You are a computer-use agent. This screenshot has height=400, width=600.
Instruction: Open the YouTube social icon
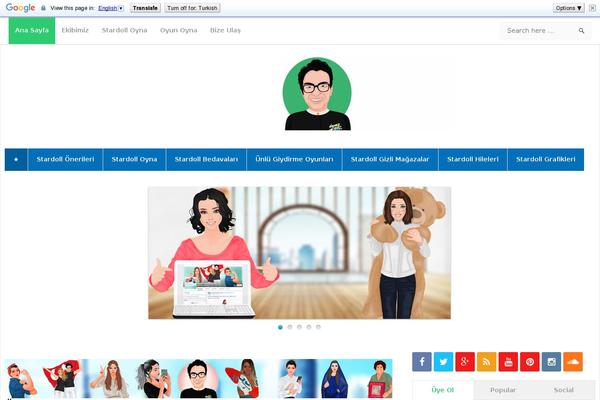[508, 362]
